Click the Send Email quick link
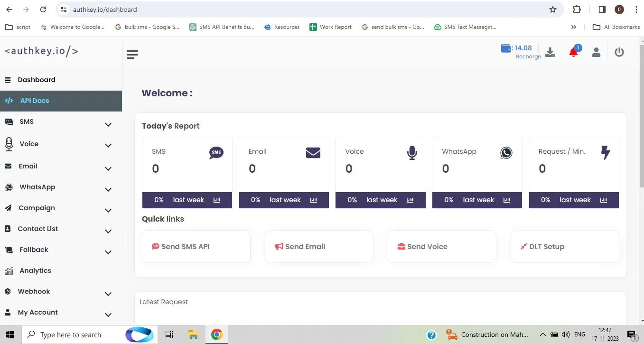The image size is (644, 344). 319,246
